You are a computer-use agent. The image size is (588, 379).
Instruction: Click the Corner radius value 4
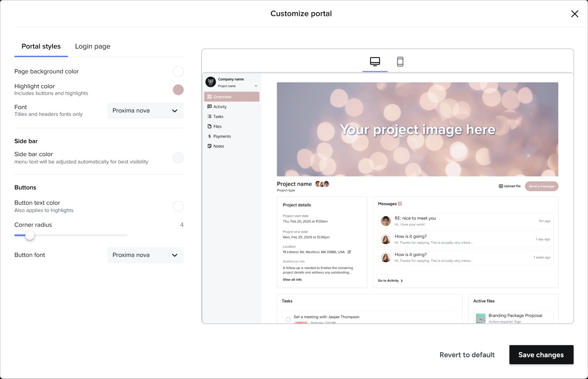click(182, 225)
